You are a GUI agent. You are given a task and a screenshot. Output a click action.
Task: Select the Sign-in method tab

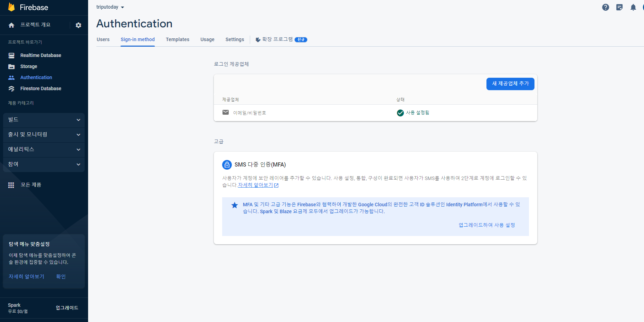tap(138, 39)
